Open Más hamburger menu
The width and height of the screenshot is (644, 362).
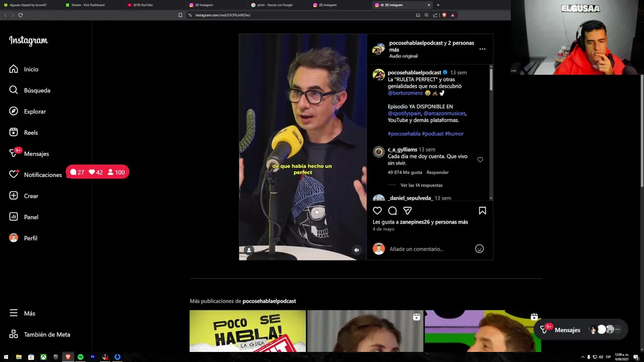[14, 313]
